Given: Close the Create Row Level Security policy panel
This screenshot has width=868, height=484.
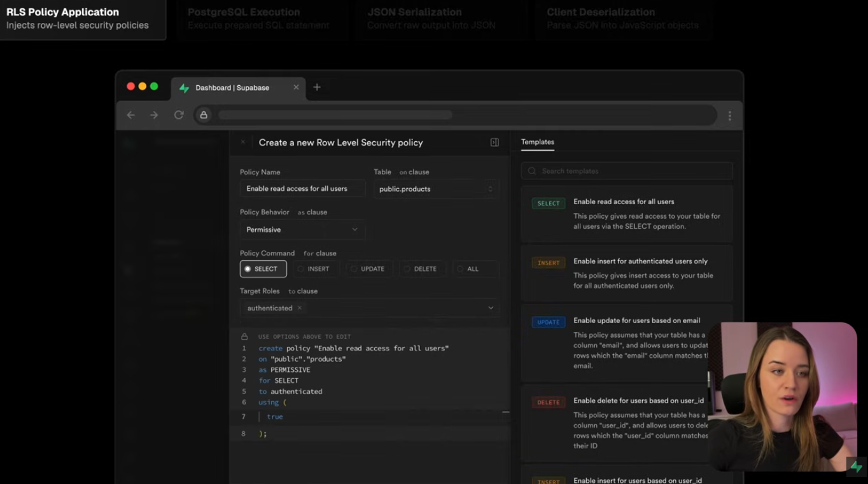Looking at the screenshot, I should tap(243, 142).
